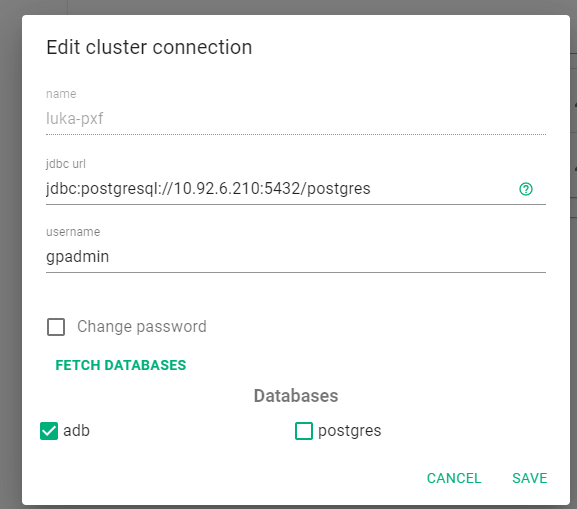
Task: Uncheck the adb database checkbox
Action: point(49,431)
